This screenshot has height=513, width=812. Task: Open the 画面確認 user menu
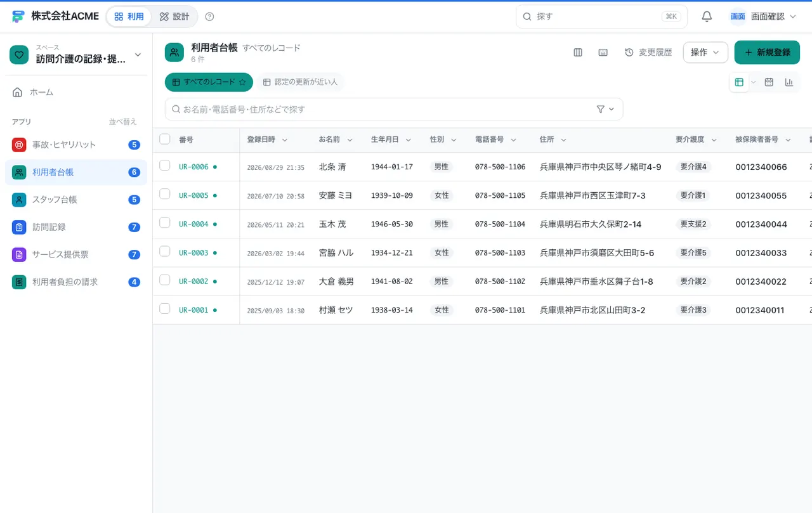click(x=763, y=16)
